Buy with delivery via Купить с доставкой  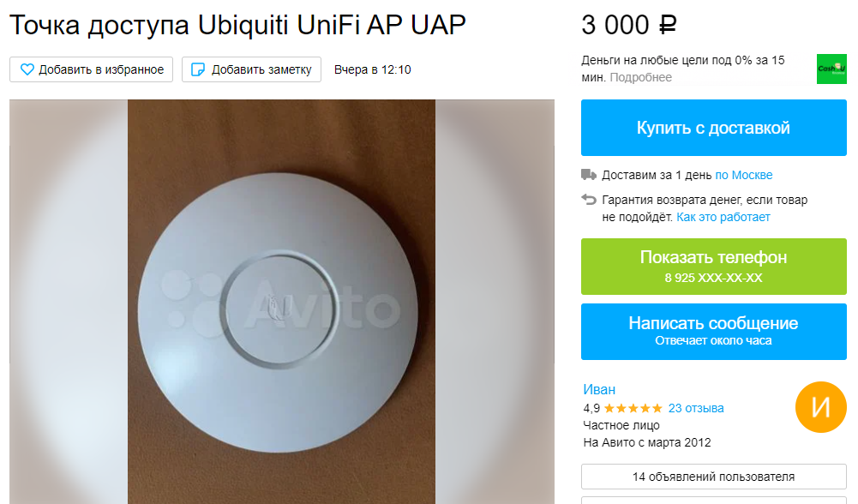pyautogui.click(x=713, y=128)
